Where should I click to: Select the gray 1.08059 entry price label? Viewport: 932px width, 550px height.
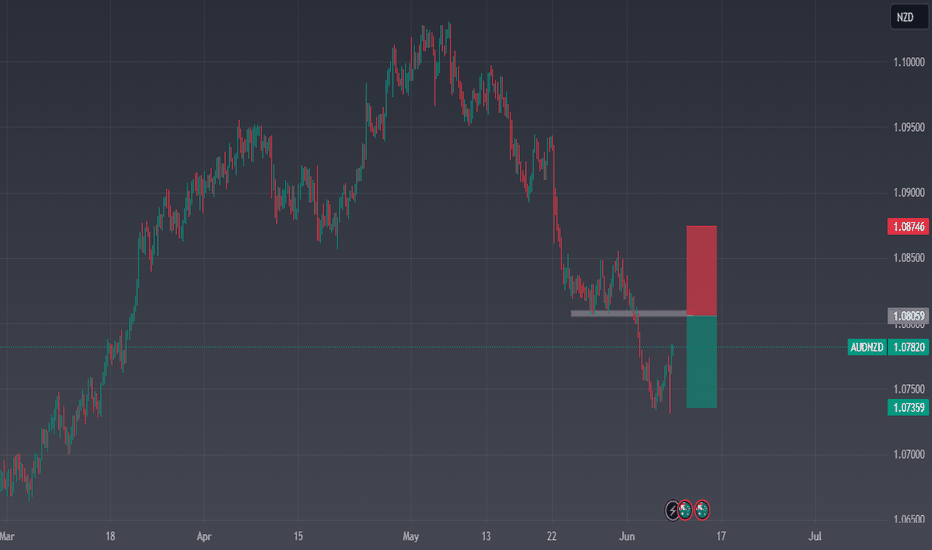point(908,316)
